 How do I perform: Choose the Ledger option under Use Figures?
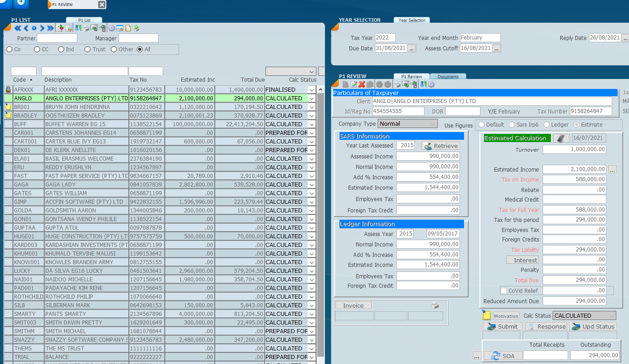click(547, 125)
